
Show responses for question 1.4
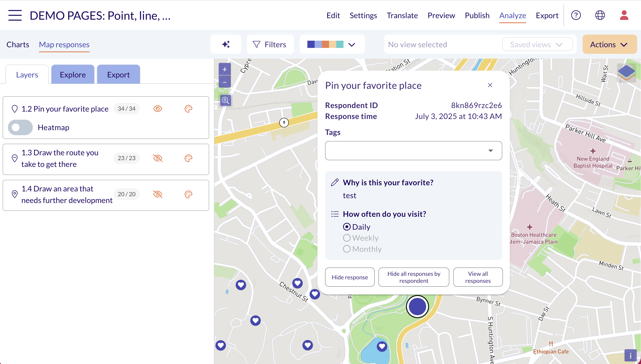[158, 194]
